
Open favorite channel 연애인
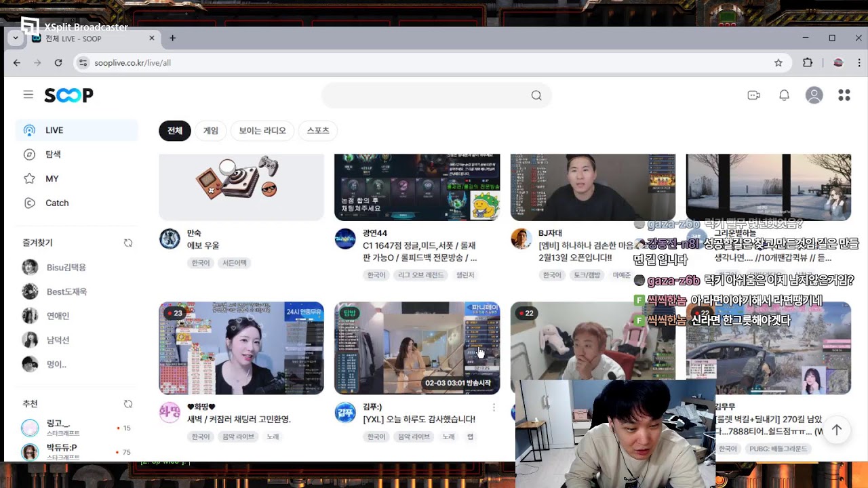58,316
